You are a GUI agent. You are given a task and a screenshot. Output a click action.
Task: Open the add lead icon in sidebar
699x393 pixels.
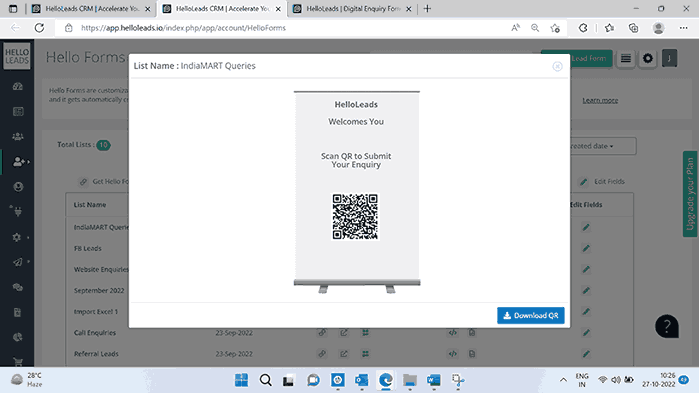(19, 161)
